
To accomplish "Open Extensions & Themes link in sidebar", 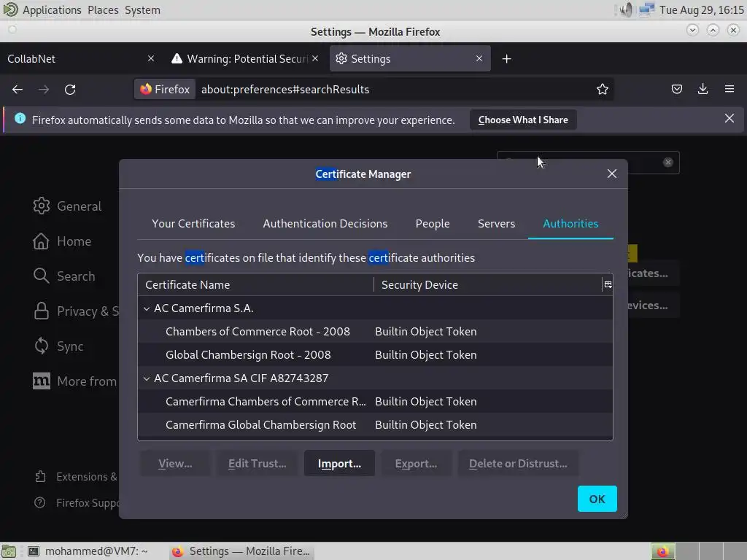I will [x=76, y=477].
